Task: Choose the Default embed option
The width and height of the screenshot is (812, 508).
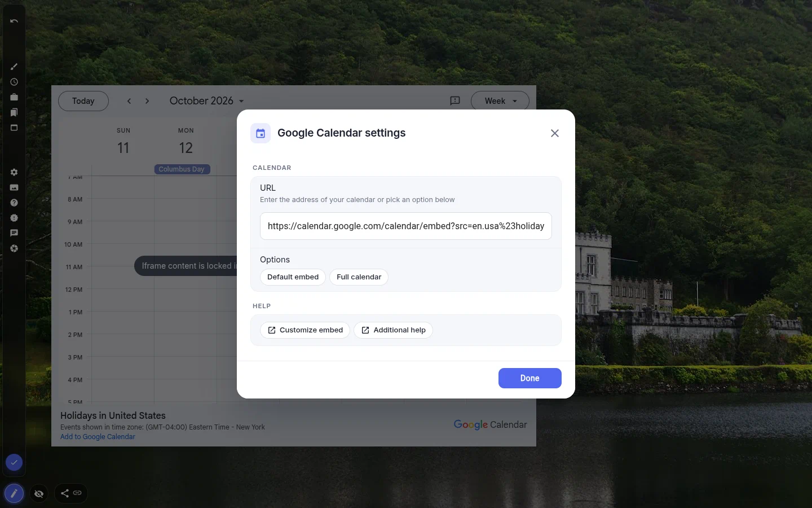Action: click(293, 277)
